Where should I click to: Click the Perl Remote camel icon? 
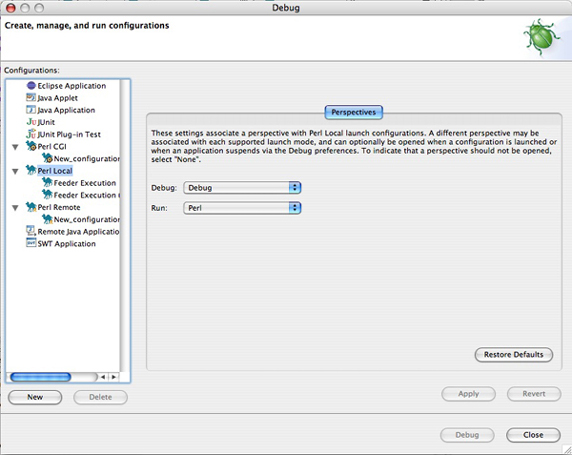tap(31, 207)
